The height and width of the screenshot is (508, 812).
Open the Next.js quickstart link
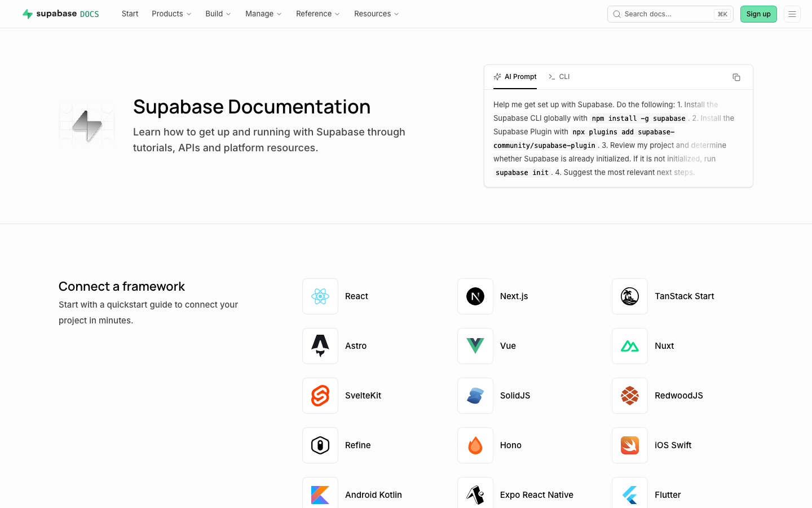pyautogui.click(x=514, y=296)
